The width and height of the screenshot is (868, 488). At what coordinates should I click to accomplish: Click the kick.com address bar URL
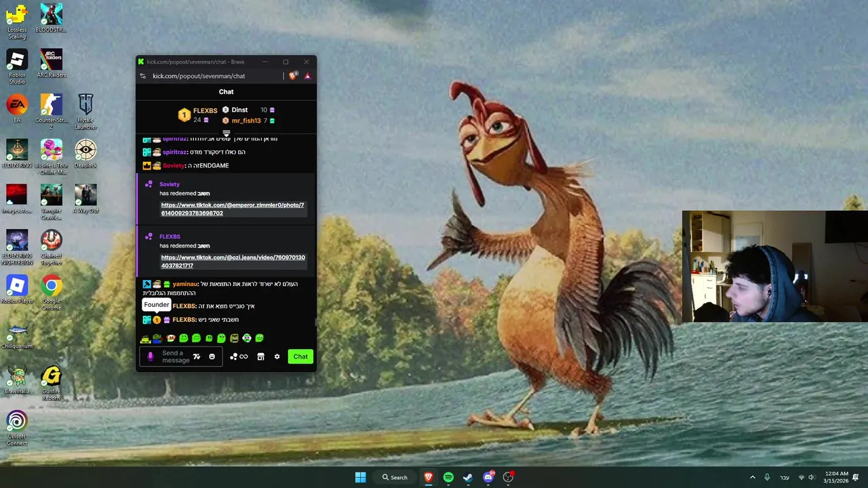click(x=199, y=76)
